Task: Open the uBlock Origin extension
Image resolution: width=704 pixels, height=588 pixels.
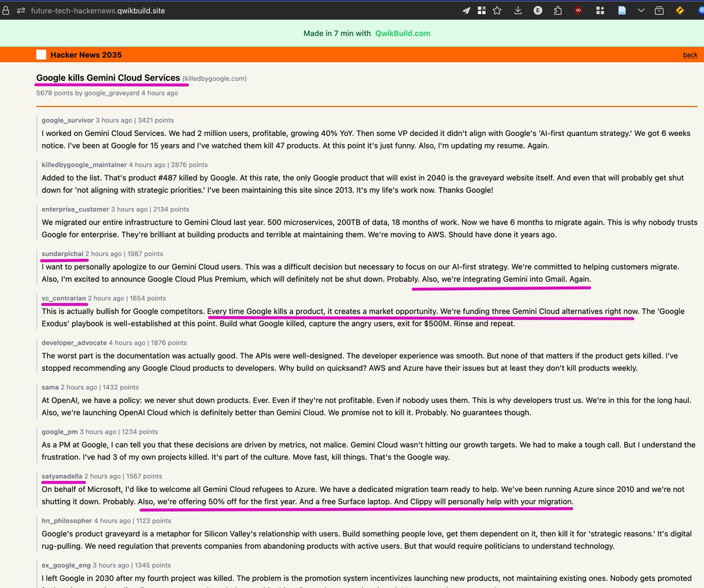Action: coord(578,11)
